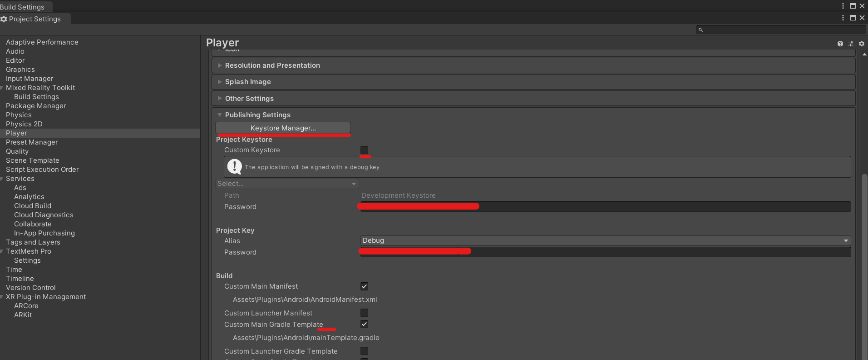Open Ads under Services

(20, 188)
